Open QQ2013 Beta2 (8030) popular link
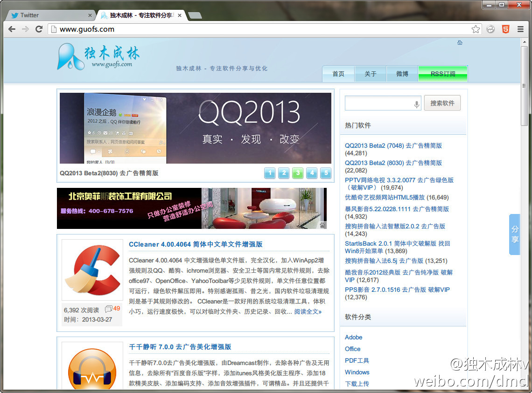 click(x=393, y=163)
